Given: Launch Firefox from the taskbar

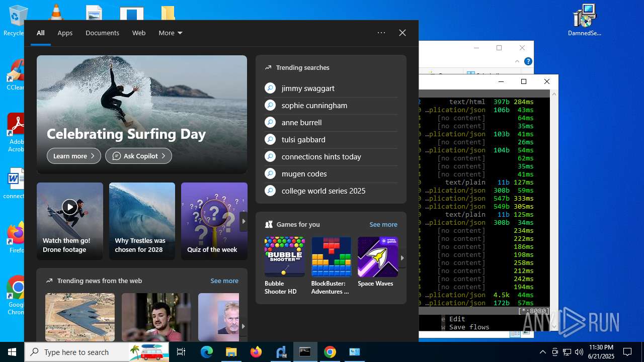Looking at the screenshot, I should click(256, 352).
